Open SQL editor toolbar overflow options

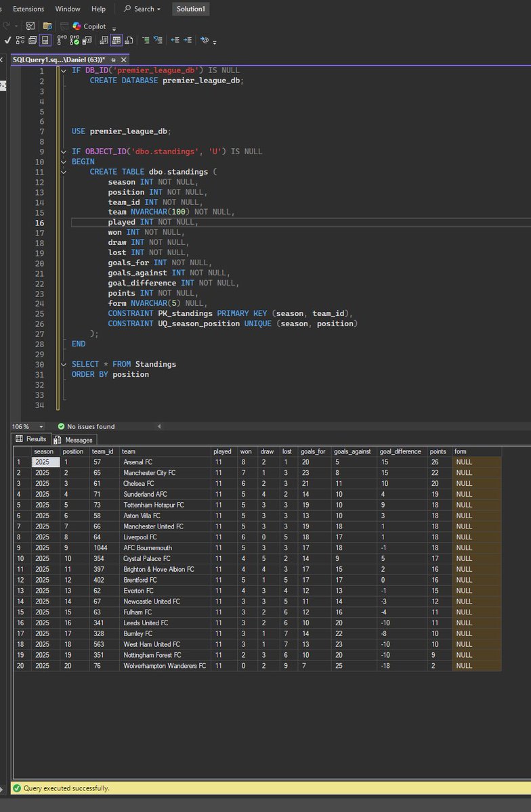click(215, 42)
